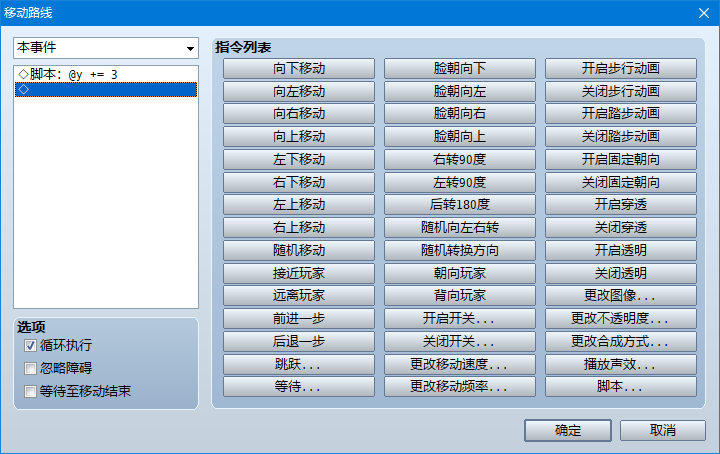Enable the 等待至移动结束 checkbox
720x454 pixels.
pyautogui.click(x=30, y=391)
